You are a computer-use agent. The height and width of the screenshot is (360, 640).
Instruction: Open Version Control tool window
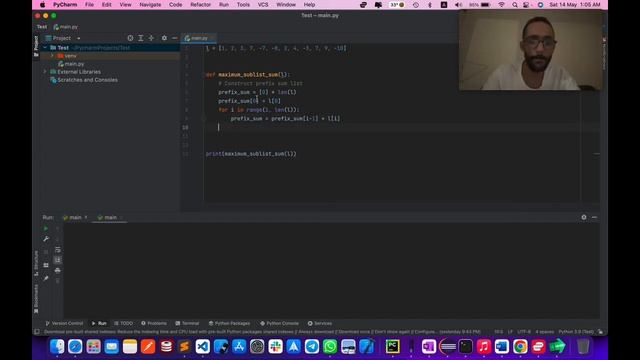click(64, 323)
